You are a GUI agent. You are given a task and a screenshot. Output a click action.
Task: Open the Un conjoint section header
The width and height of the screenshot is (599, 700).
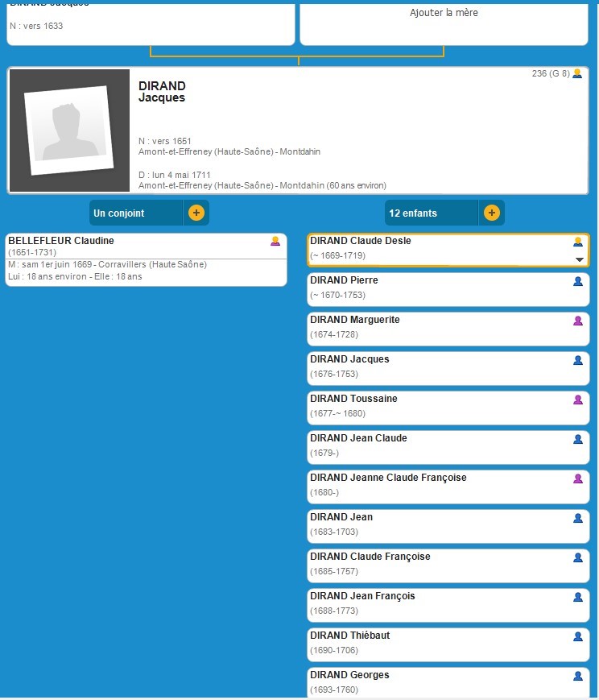(x=136, y=213)
